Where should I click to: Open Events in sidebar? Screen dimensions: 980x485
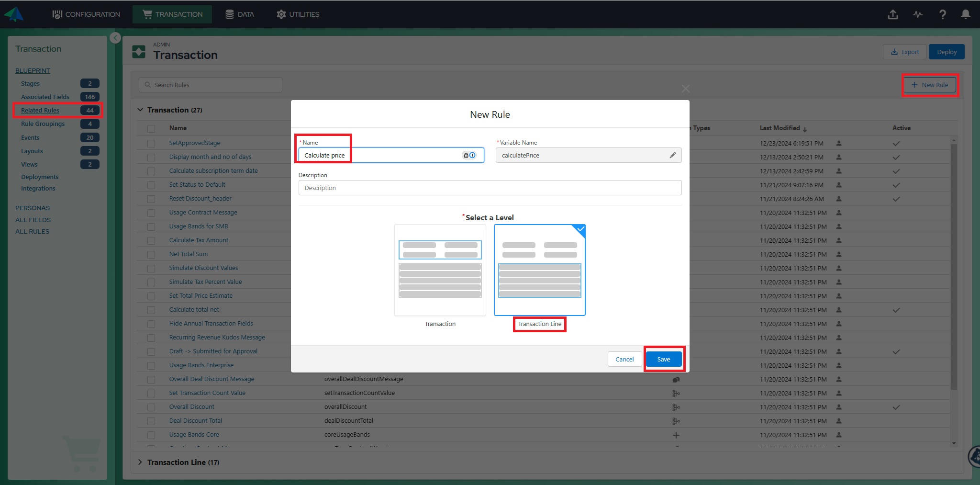[30, 137]
